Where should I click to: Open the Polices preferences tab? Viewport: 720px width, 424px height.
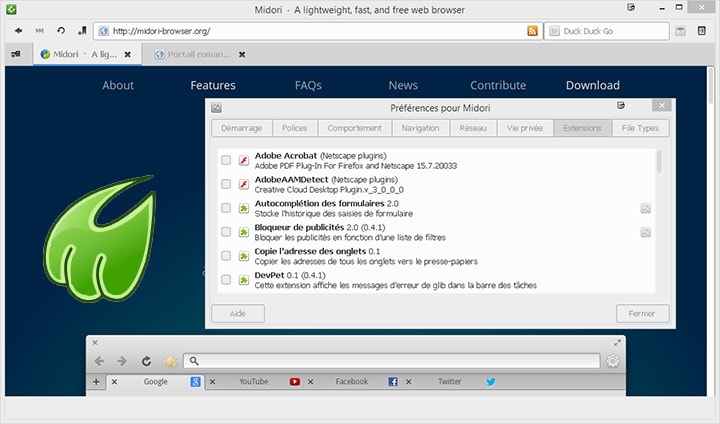tap(295, 128)
